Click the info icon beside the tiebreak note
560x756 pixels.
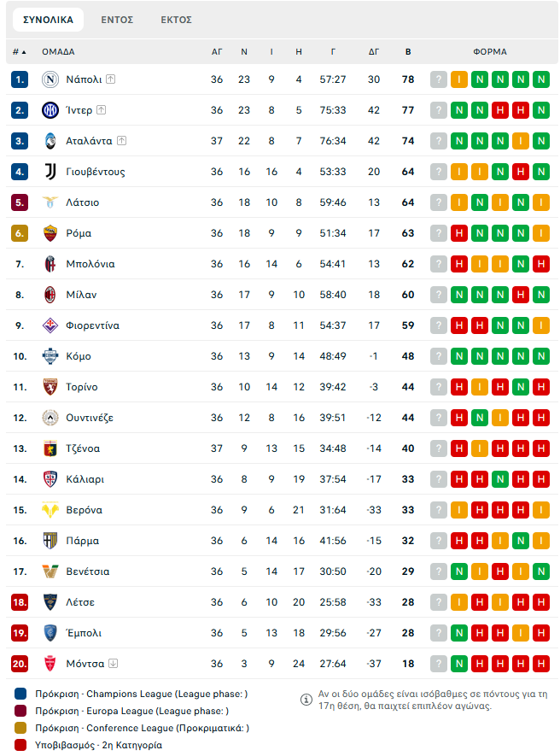306,700
